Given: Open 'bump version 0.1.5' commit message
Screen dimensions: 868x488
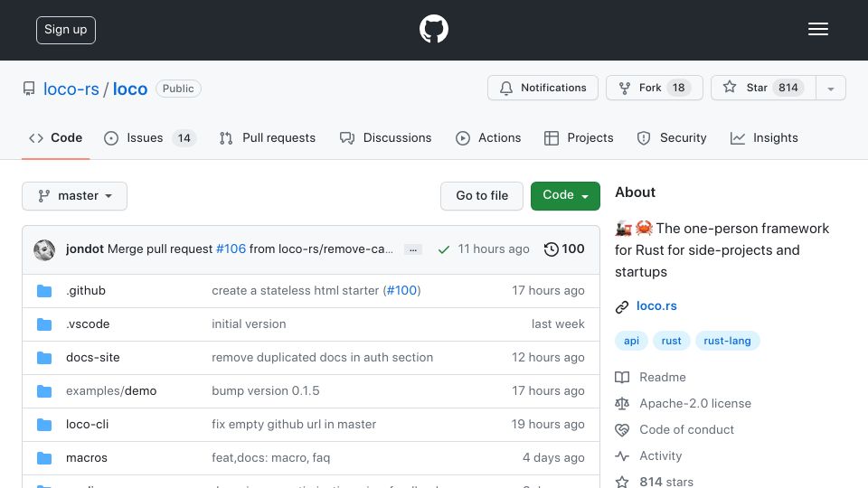Looking at the screenshot, I should (x=265, y=391).
